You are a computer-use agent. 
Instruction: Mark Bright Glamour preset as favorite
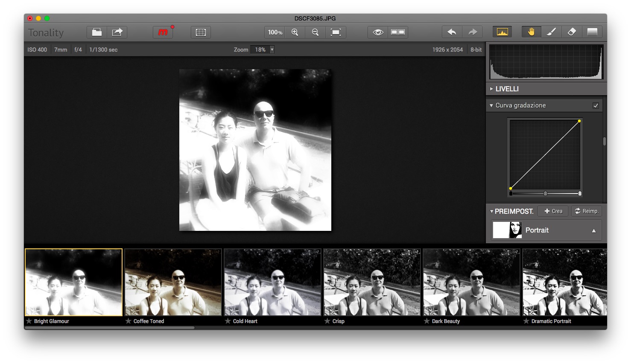point(29,321)
